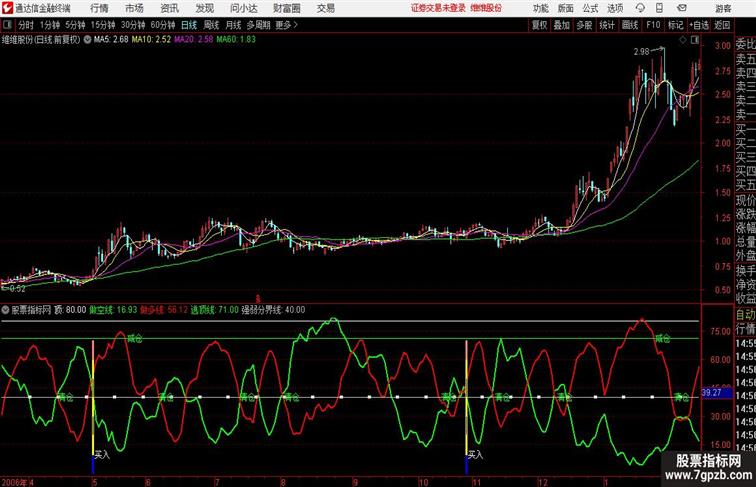Click the 证券交易未登录 login link
This screenshot has width=756, height=487.
point(438,8)
